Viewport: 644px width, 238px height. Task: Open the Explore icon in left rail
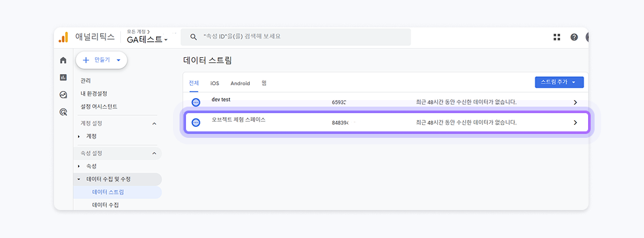pyautogui.click(x=63, y=95)
